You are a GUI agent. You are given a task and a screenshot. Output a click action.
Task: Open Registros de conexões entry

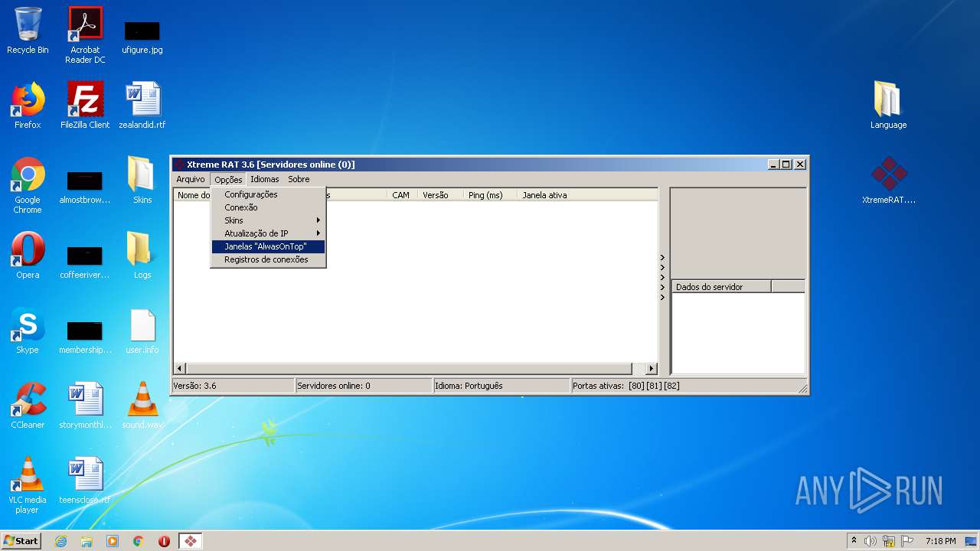268,259
